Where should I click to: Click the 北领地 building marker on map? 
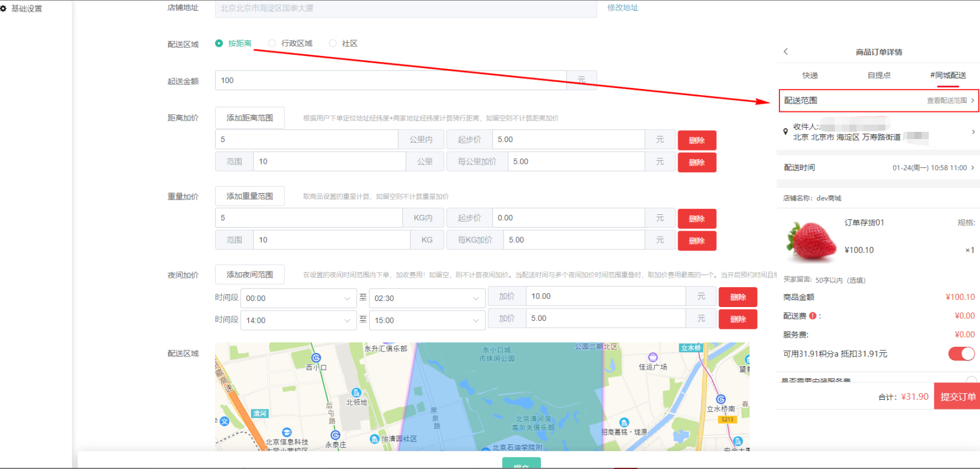point(356,393)
